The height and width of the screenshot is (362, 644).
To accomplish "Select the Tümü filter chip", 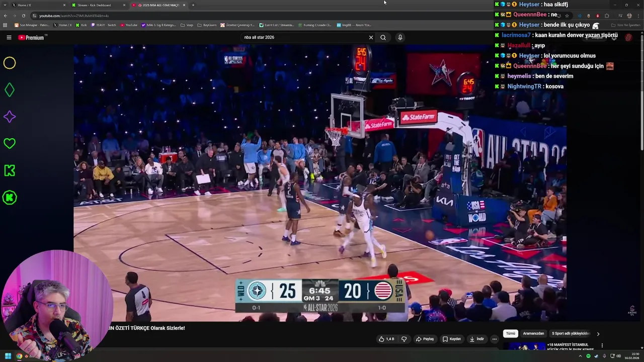I will 511,333.
